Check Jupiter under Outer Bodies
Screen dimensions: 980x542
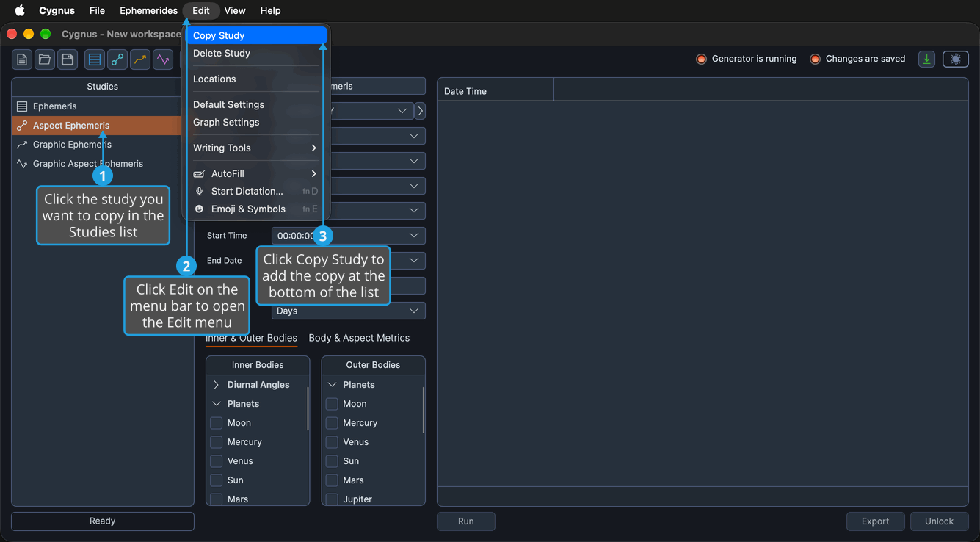332,499
